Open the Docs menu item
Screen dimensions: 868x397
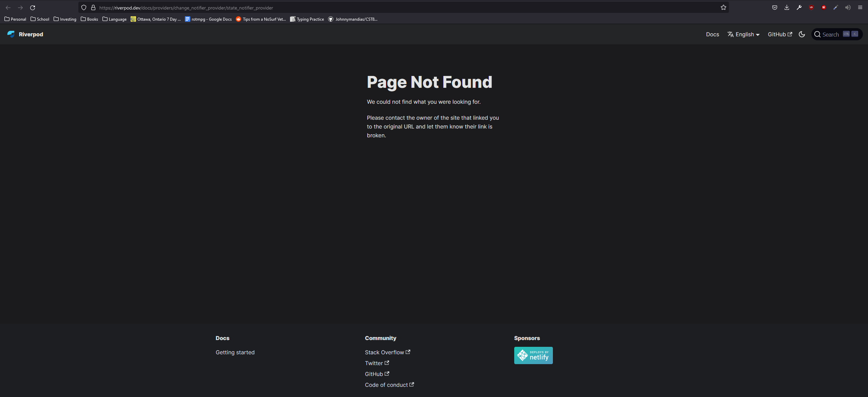point(712,34)
